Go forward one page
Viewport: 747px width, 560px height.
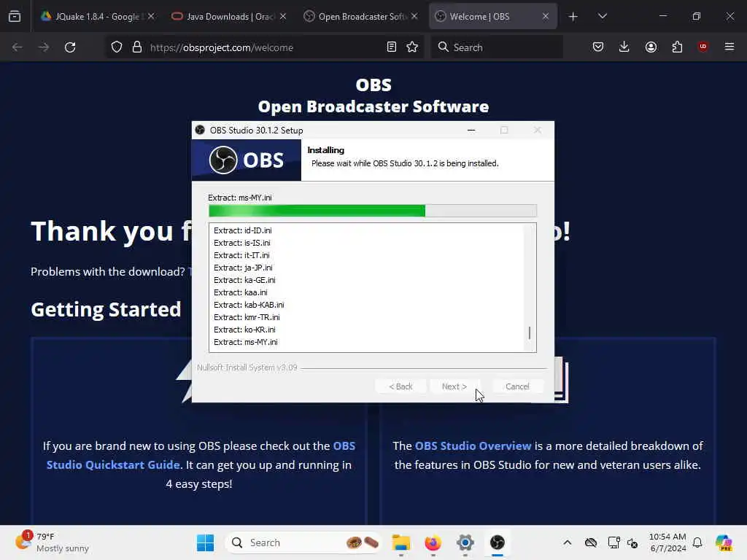(x=43, y=47)
